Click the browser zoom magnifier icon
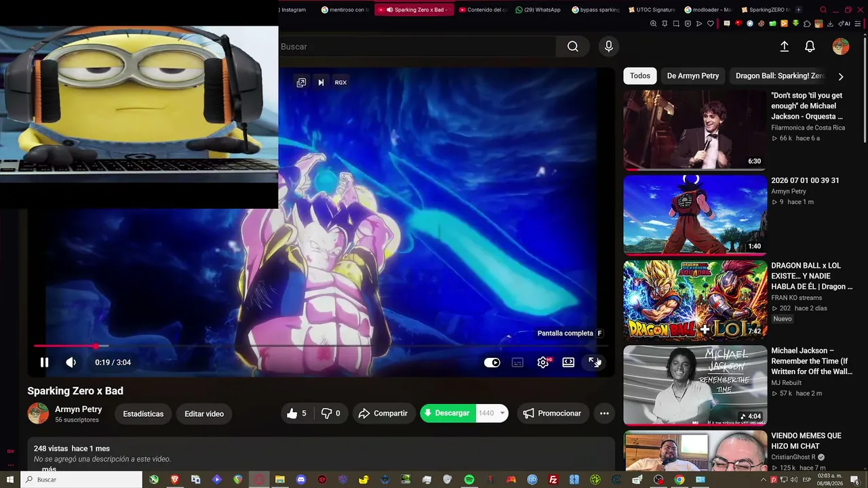This screenshot has height=488, width=868. click(653, 24)
